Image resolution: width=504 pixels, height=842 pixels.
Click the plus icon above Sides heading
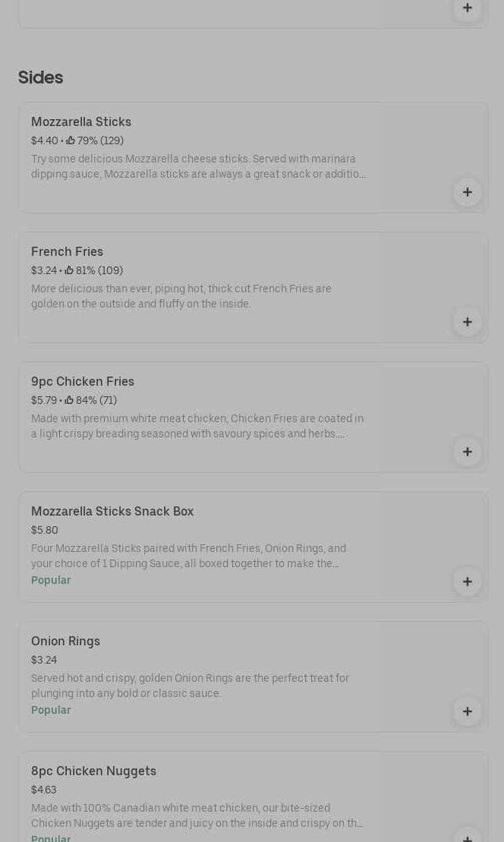click(468, 8)
